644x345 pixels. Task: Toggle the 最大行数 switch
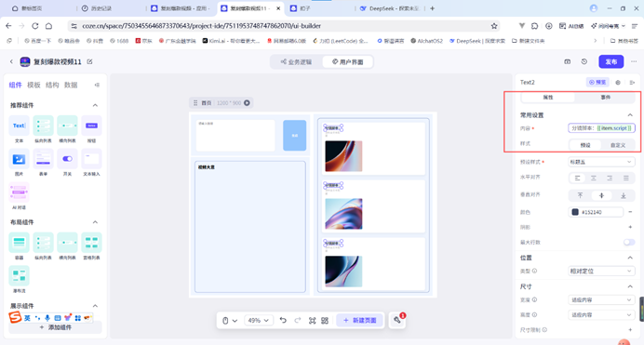pyautogui.click(x=629, y=242)
